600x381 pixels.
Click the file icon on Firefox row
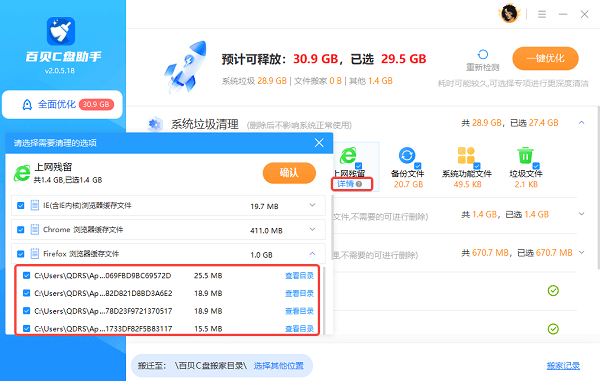click(34, 254)
